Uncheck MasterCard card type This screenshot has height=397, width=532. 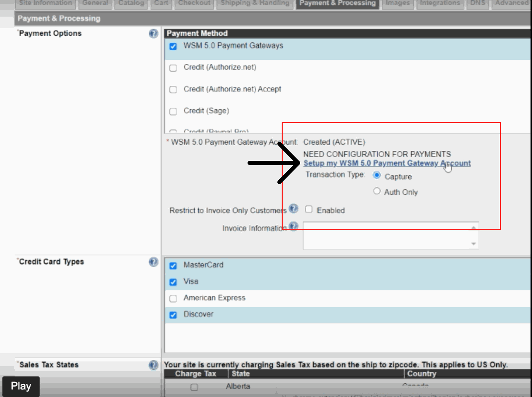pos(173,266)
